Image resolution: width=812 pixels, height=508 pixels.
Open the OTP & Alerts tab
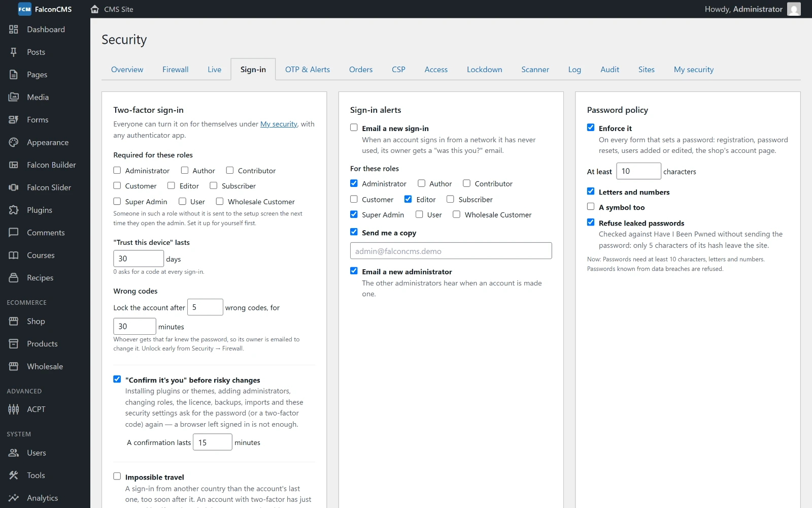(x=308, y=70)
